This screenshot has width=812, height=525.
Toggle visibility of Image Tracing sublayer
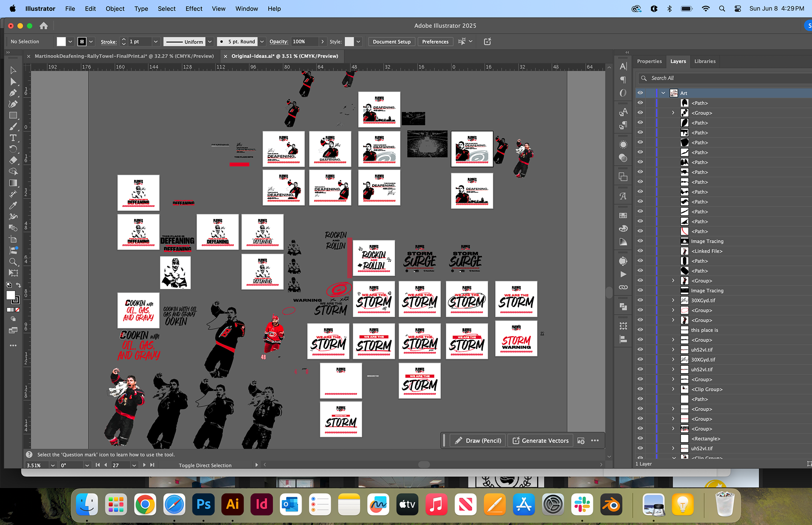640,241
